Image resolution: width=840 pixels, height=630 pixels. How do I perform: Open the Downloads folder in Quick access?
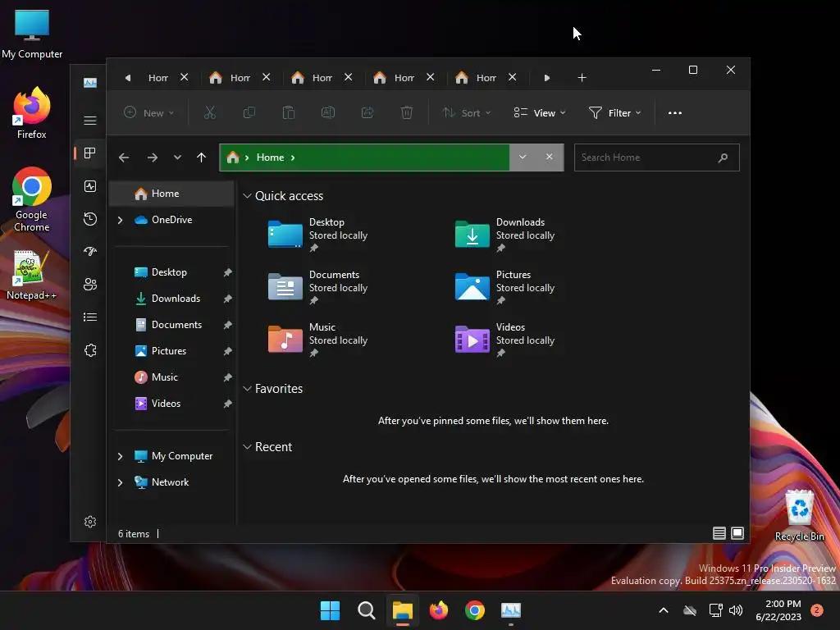tap(505, 235)
